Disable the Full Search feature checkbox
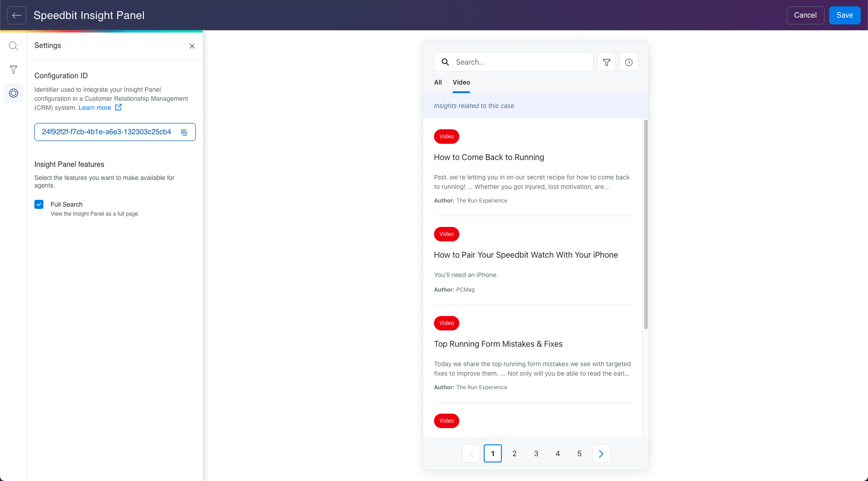The image size is (868, 481). [x=39, y=204]
